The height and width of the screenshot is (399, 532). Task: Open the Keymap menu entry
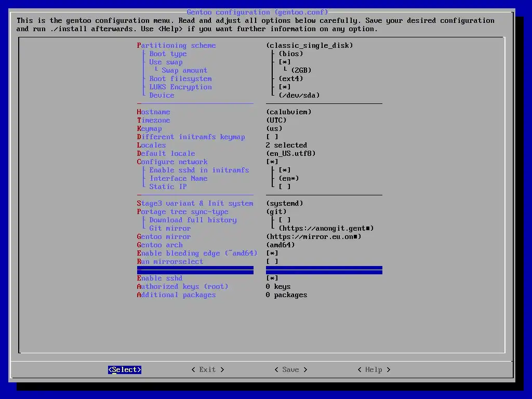pos(149,129)
